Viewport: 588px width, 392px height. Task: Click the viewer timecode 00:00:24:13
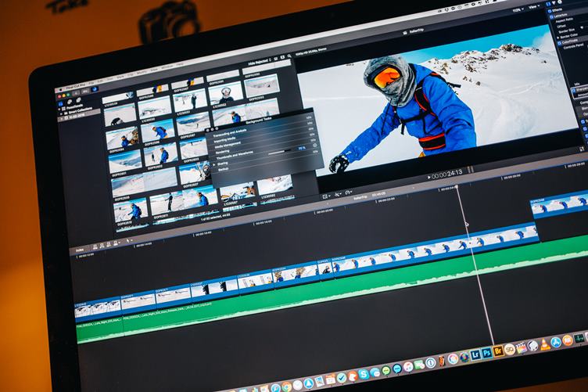pos(447,174)
